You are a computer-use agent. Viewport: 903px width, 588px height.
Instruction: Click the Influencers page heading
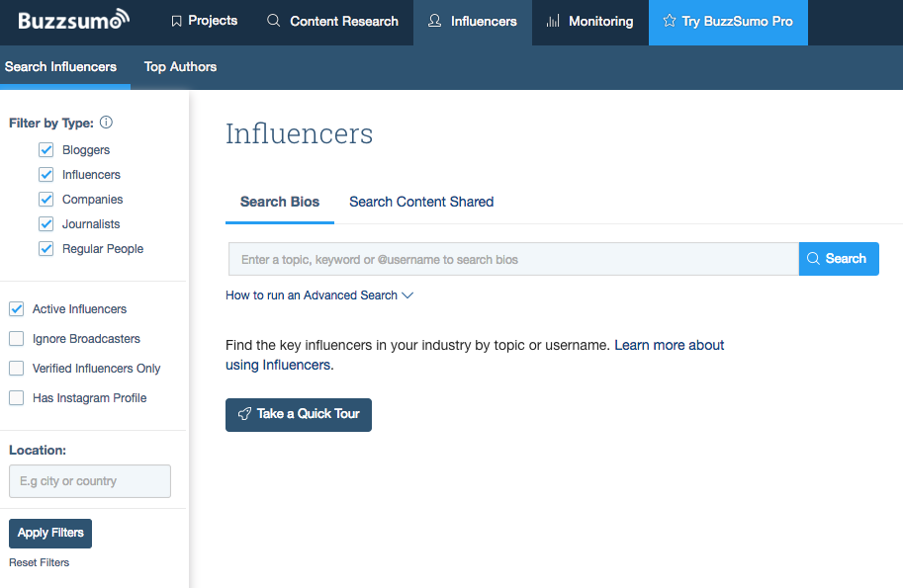[300, 133]
